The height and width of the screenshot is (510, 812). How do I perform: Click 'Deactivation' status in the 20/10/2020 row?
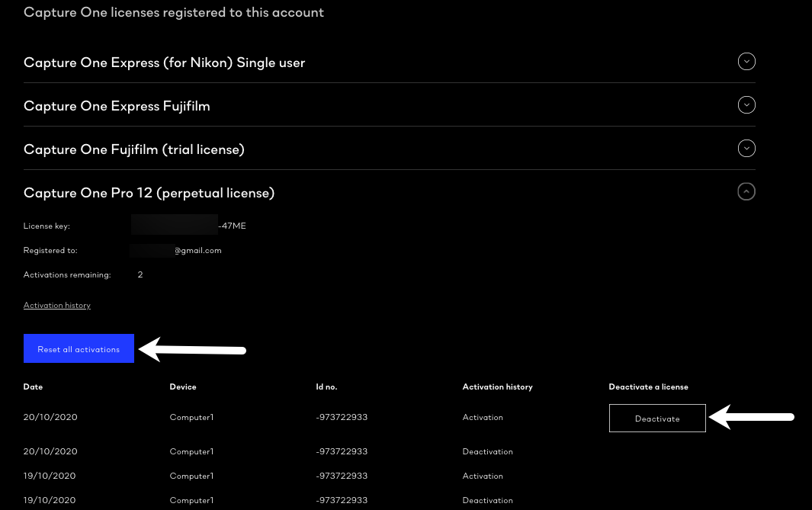[x=488, y=451]
